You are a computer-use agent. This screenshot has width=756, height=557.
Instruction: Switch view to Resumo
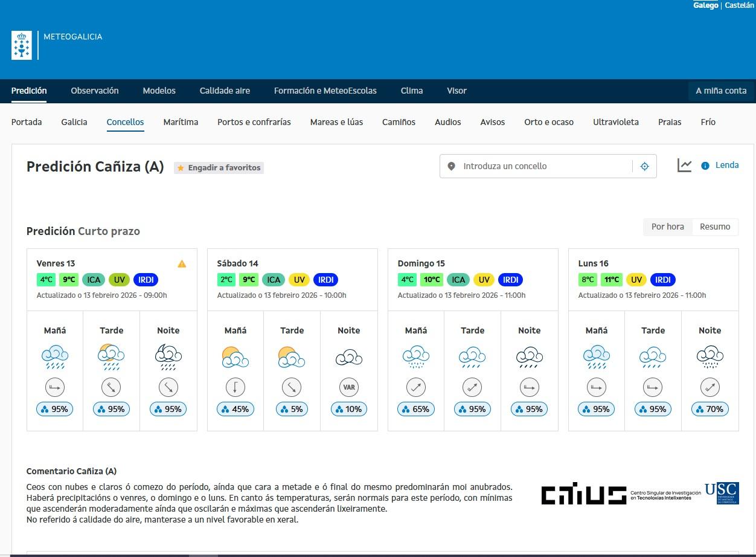tap(715, 227)
